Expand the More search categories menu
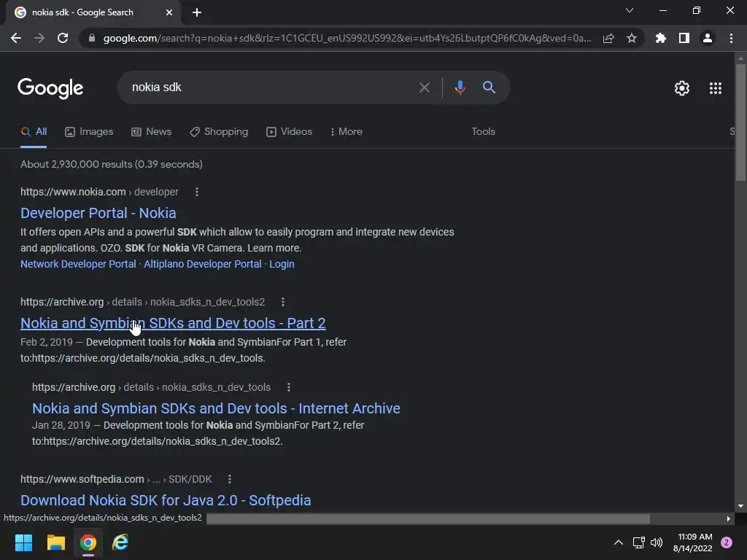 click(347, 132)
